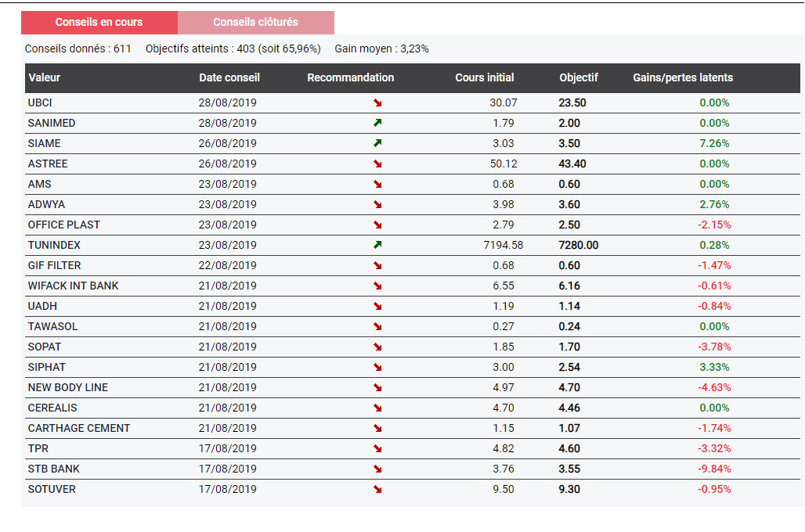Select the TAWASOL stock name

53,327
